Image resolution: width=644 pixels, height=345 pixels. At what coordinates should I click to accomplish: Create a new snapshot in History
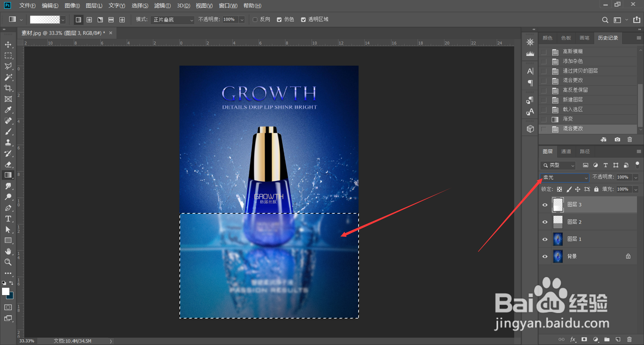[x=617, y=139]
